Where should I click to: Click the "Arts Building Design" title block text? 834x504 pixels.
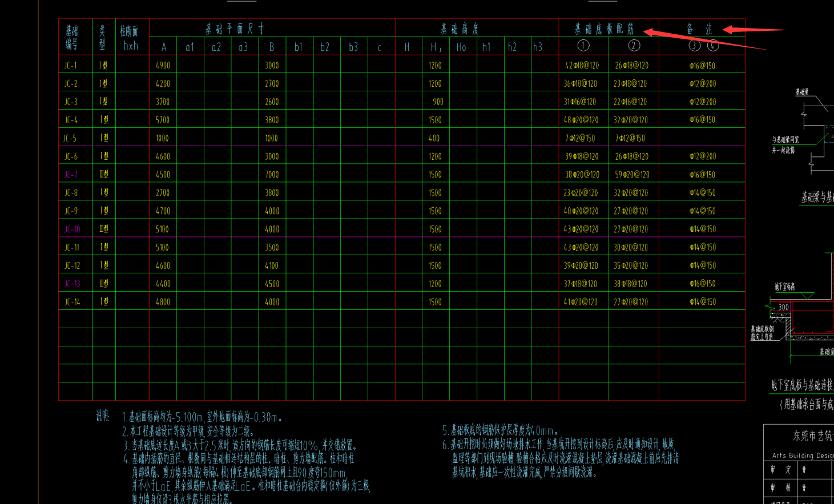(803, 455)
